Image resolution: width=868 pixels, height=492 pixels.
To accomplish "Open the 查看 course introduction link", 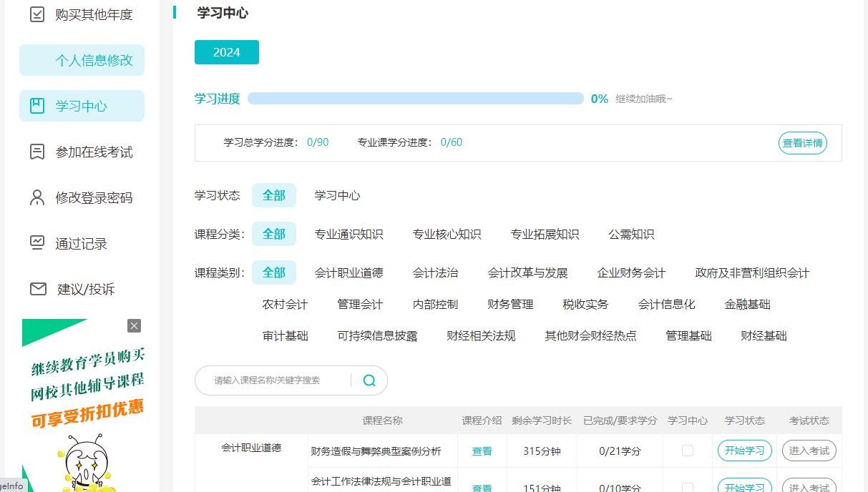I will click(x=482, y=451).
